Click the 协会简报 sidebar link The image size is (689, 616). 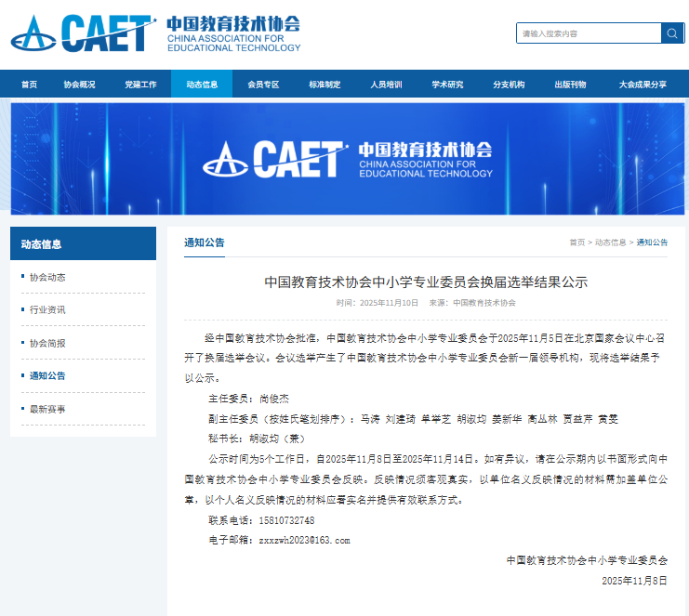[x=47, y=343]
